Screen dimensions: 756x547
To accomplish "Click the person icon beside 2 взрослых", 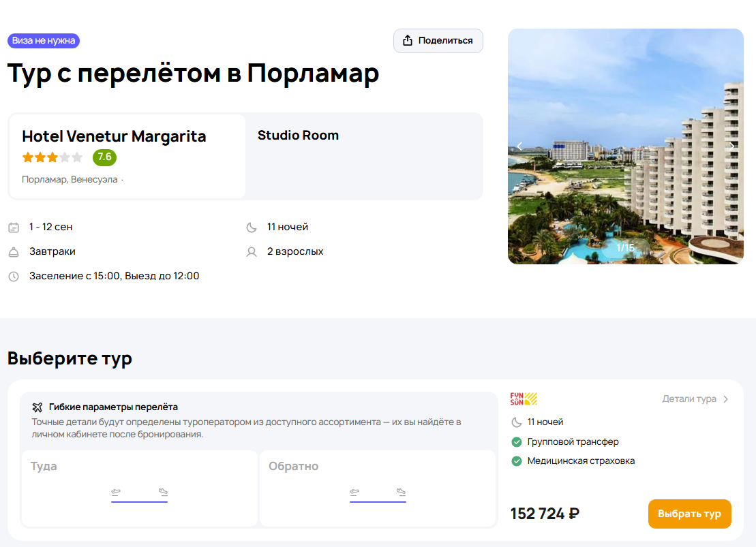I will [252, 252].
